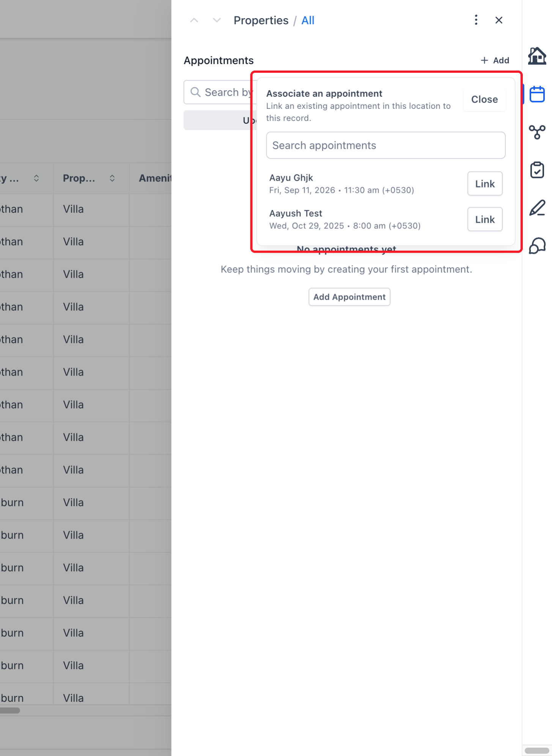Link the Aayu Ghjk appointment
This screenshot has height=756, width=552.
(485, 184)
